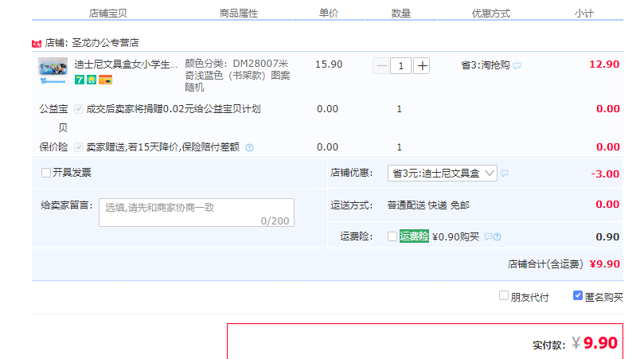Click the comment icon beside store discount dropdown
644x359 pixels.
(505, 174)
